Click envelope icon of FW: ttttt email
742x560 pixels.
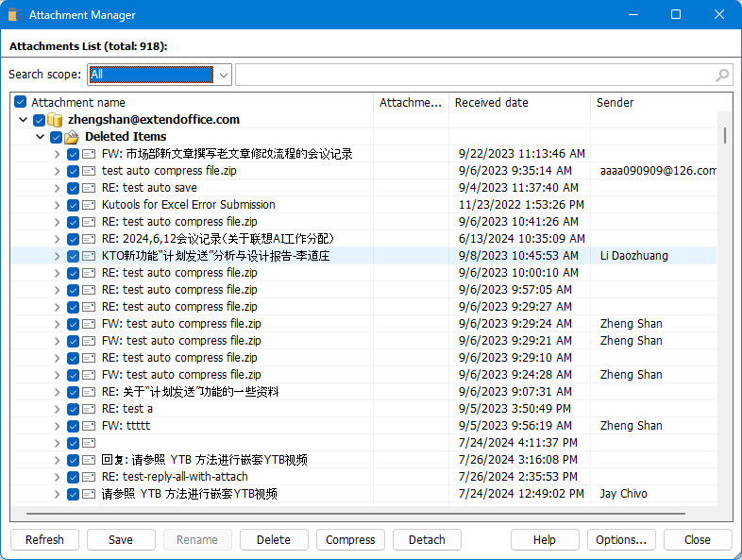[x=89, y=426]
